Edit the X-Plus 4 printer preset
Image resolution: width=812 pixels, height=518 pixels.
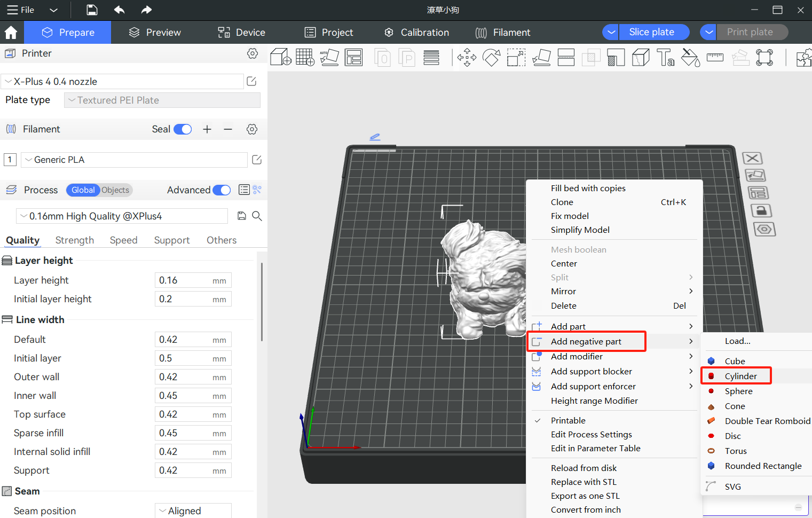[251, 81]
